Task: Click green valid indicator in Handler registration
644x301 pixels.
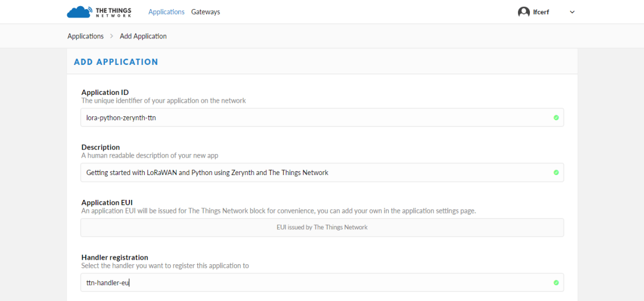Action: click(556, 282)
